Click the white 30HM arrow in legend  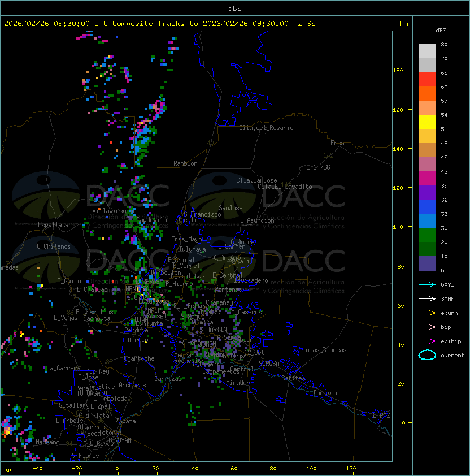click(427, 299)
